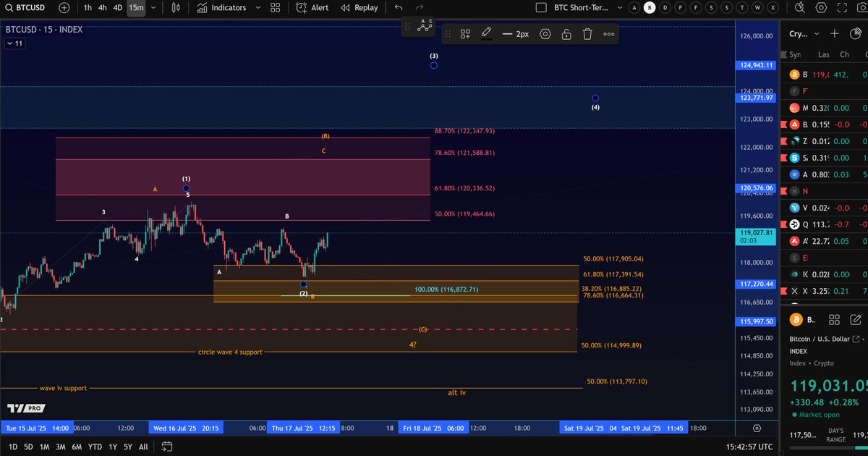
Task: Start bar Replay mode
Action: tap(359, 7)
